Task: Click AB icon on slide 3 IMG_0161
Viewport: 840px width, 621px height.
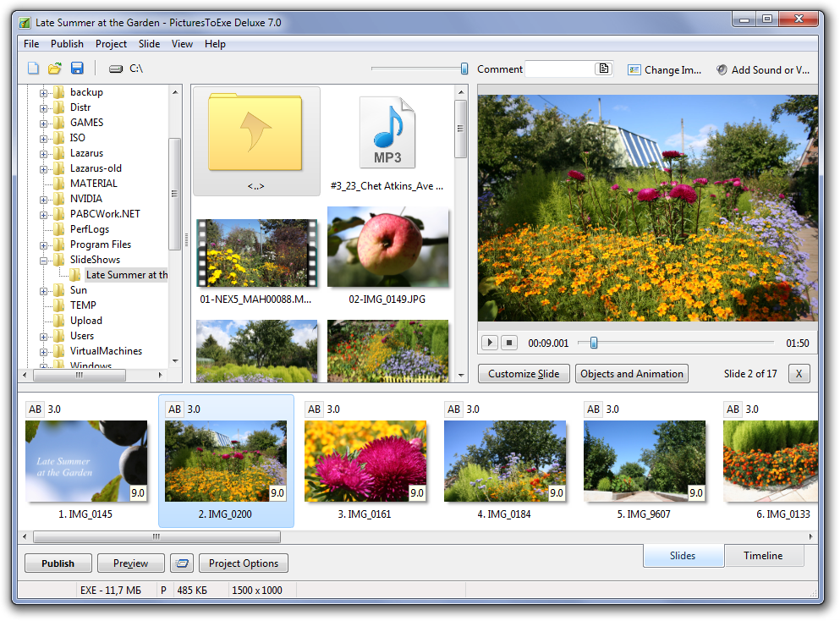Action: pyautogui.click(x=314, y=409)
